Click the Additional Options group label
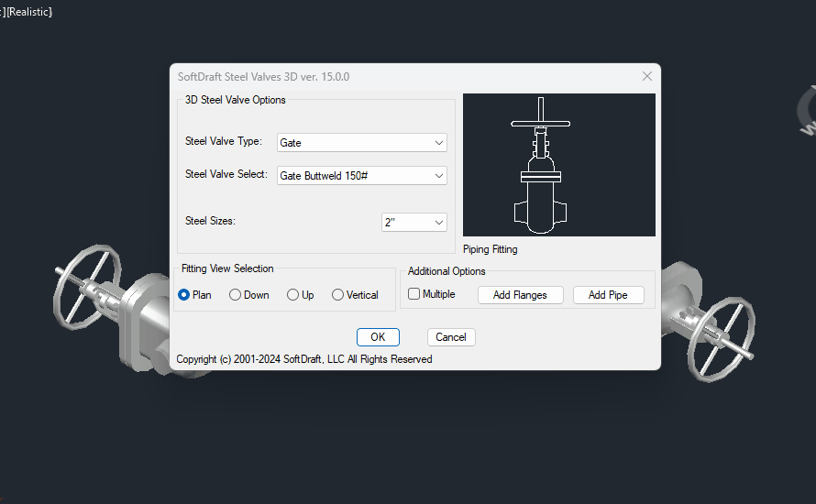Viewport: 816px width, 504px height. 447,271
